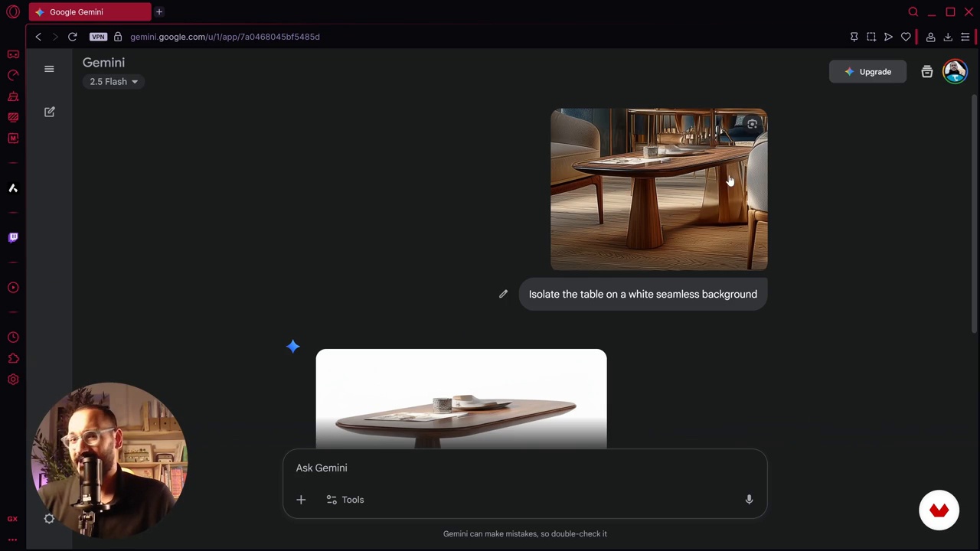Toggle the VPN badge in address bar
980x551 pixels.
(x=98, y=37)
